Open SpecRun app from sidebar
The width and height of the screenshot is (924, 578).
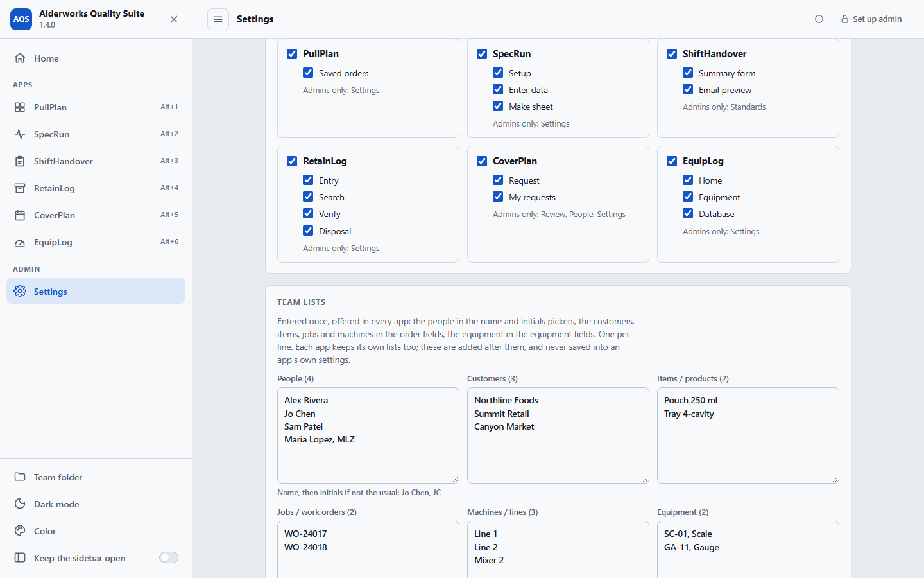96,134
